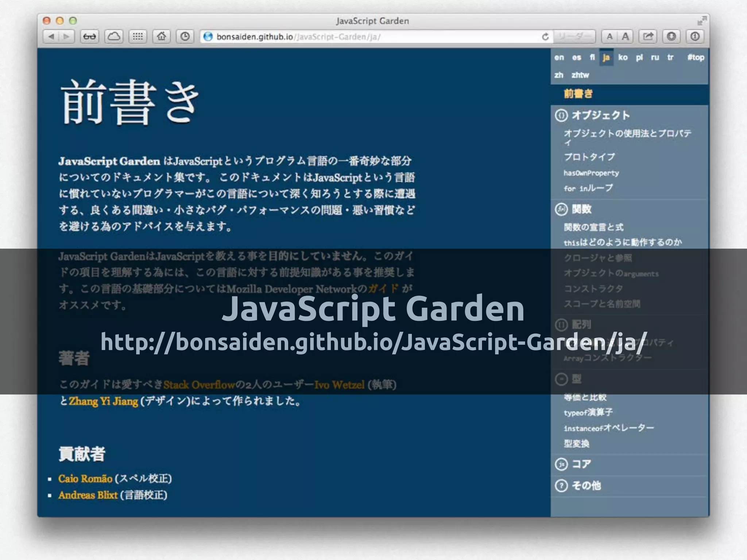Enter full screen with corner arrows icon

[701, 21]
